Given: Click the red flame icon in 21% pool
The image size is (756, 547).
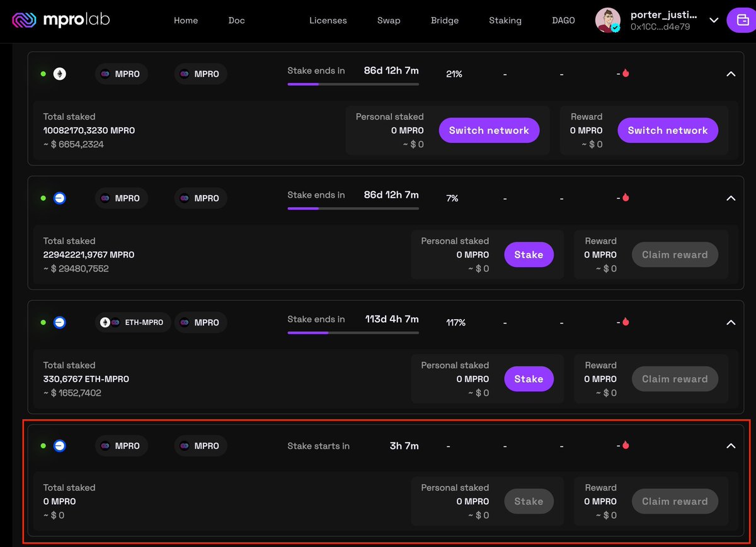Looking at the screenshot, I should (x=626, y=74).
